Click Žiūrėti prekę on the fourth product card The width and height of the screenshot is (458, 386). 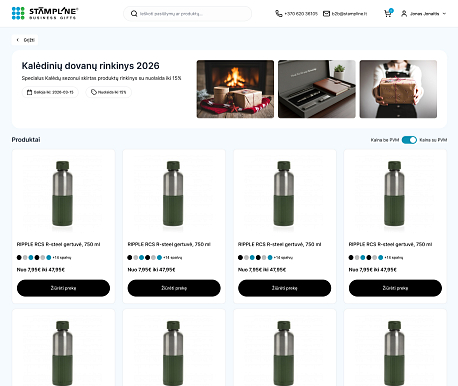(x=395, y=288)
